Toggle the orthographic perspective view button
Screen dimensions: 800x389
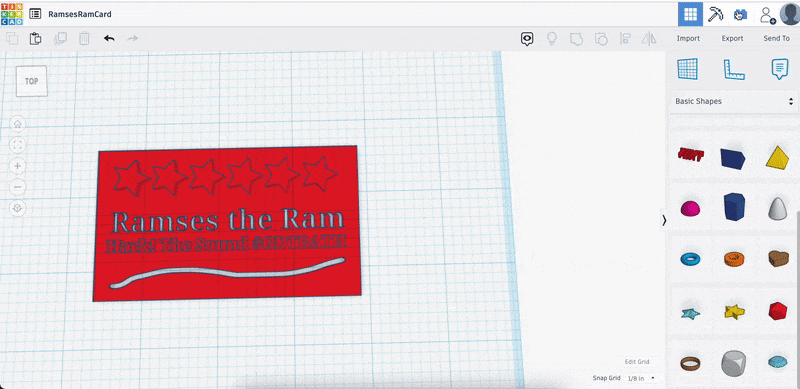pyautogui.click(x=18, y=208)
